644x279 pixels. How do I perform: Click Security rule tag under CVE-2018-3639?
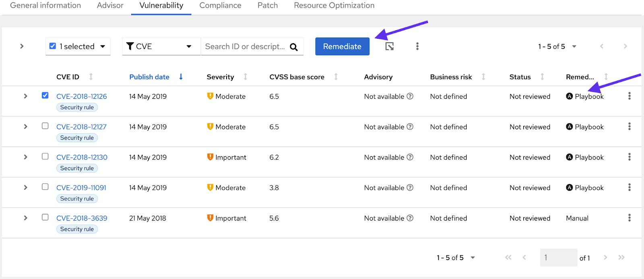[77, 229]
